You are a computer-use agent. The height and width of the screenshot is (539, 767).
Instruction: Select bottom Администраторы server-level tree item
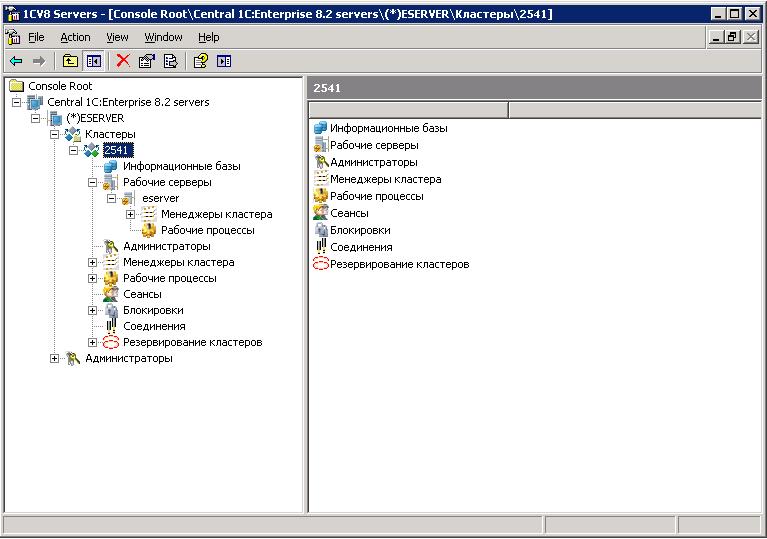[x=129, y=359]
